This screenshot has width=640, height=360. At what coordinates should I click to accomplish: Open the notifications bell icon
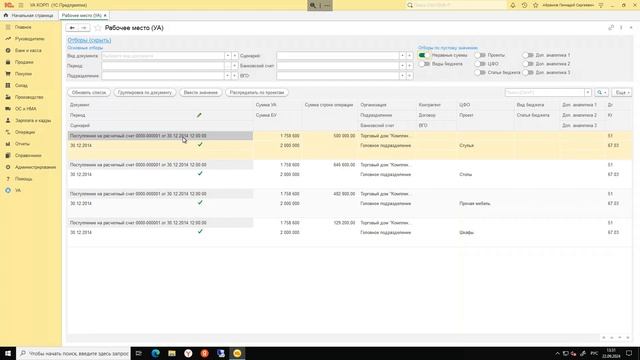513,5
